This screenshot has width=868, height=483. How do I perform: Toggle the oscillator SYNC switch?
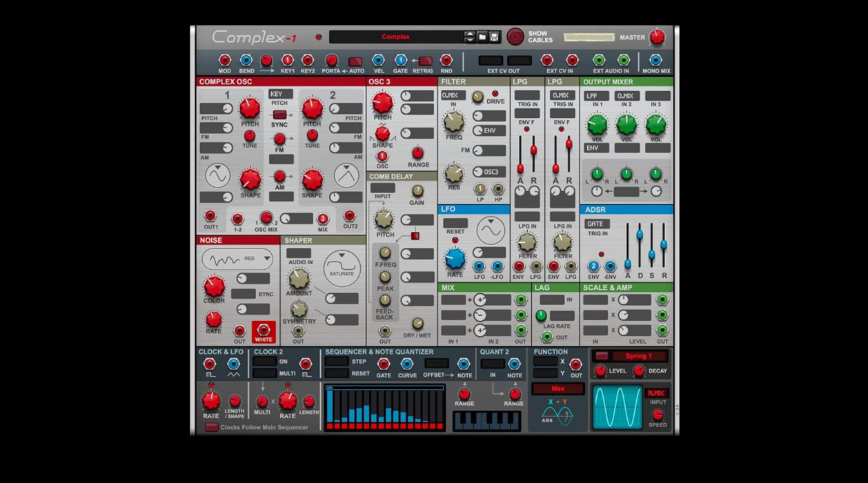[x=279, y=115]
